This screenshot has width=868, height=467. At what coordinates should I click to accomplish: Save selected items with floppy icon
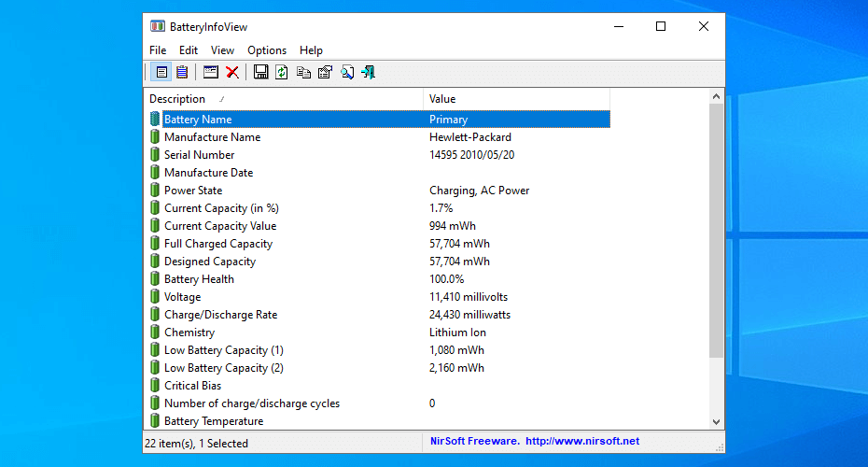pyautogui.click(x=260, y=72)
